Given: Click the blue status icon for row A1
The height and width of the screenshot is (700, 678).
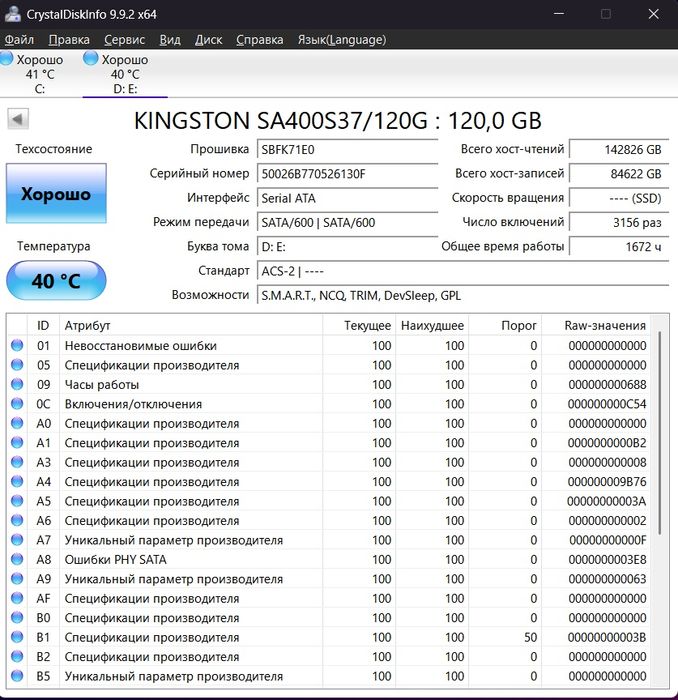Looking at the screenshot, I should [x=17, y=442].
